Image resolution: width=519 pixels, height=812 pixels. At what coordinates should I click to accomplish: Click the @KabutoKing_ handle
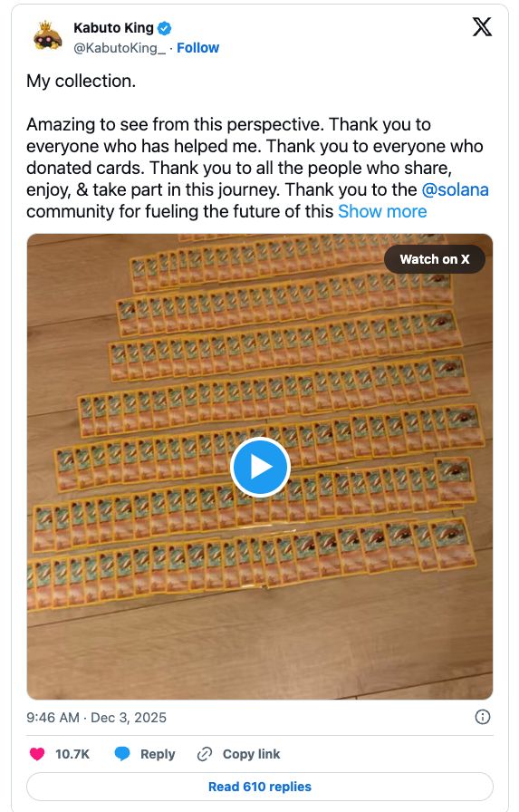coord(120,48)
